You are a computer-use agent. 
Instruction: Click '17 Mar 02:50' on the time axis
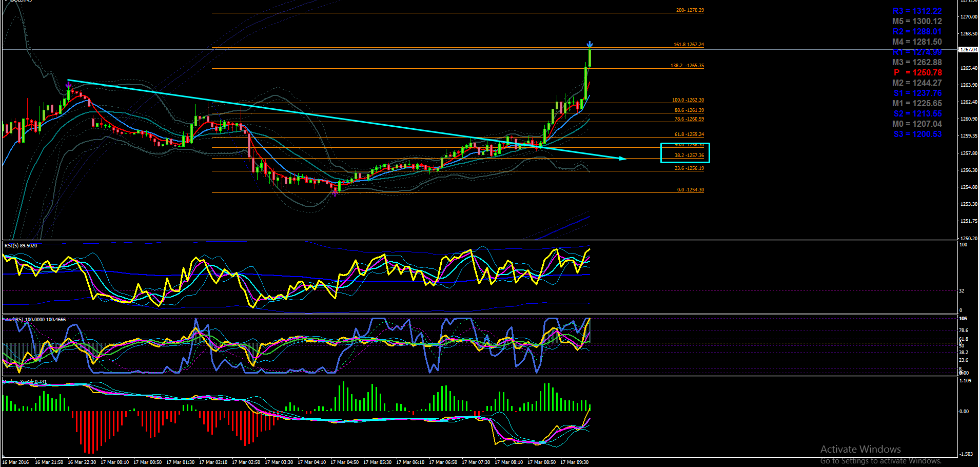click(246, 462)
